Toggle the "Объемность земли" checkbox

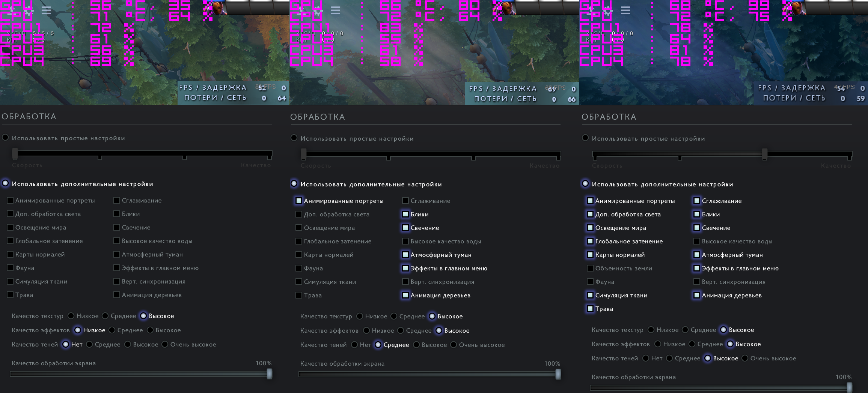[x=590, y=268]
